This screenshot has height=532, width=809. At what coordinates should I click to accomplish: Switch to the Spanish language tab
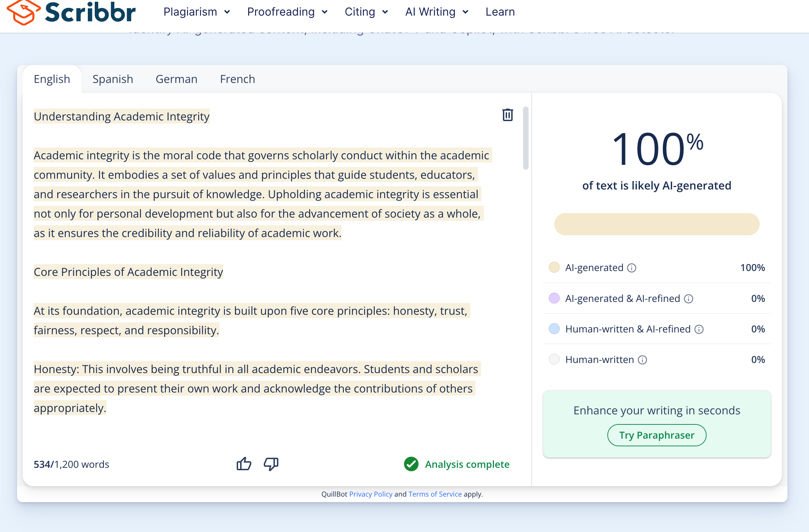(113, 79)
